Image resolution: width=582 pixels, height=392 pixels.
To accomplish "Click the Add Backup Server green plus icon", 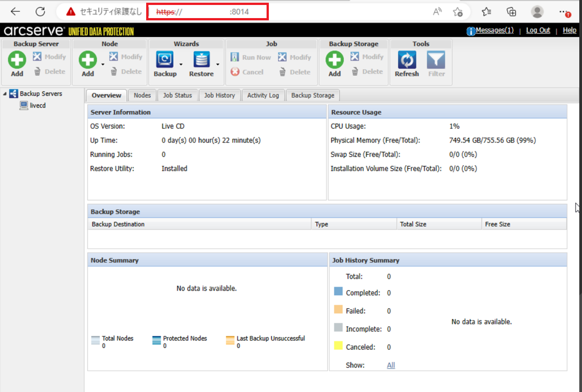I will [17, 60].
